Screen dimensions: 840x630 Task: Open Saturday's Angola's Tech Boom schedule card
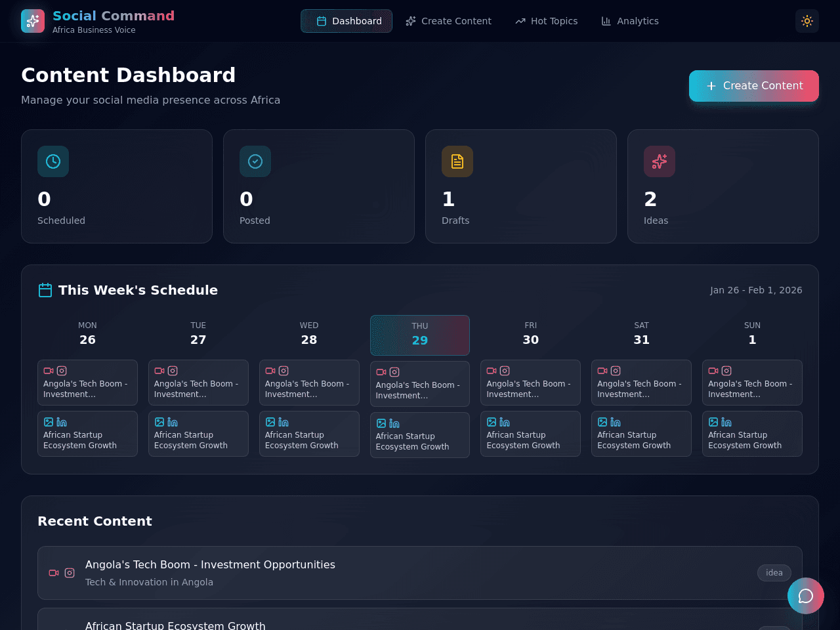[642, 383]
